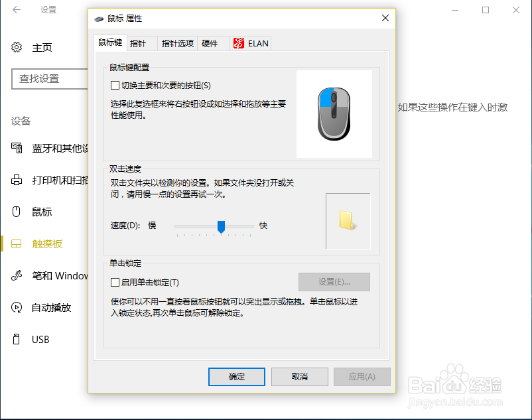Click the test folder in double-click area
The width and height of the screenshot is (532, 420).
tap(346, 220)
